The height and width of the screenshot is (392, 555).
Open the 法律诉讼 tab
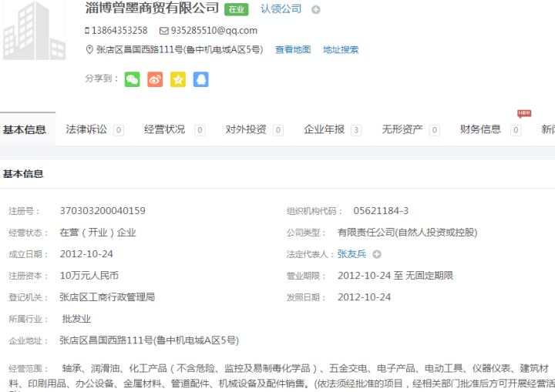click(x=87, y=129)
